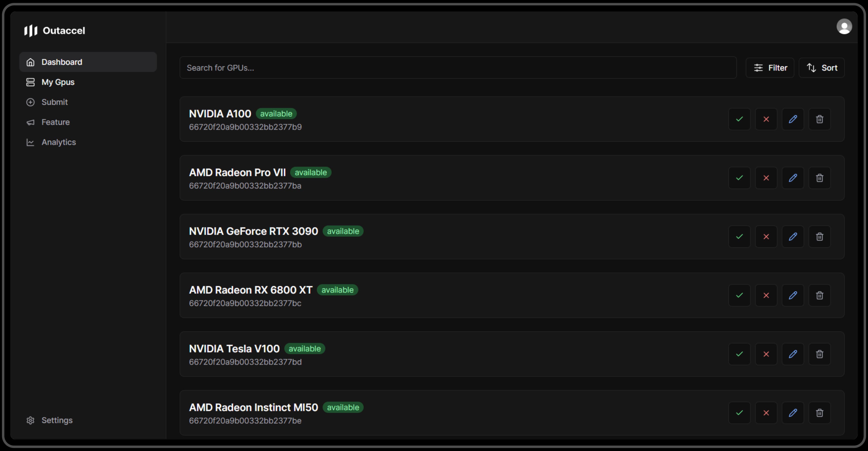Select the NVIDIA GeForce RTX 3090 title

(x=253, y=231)
